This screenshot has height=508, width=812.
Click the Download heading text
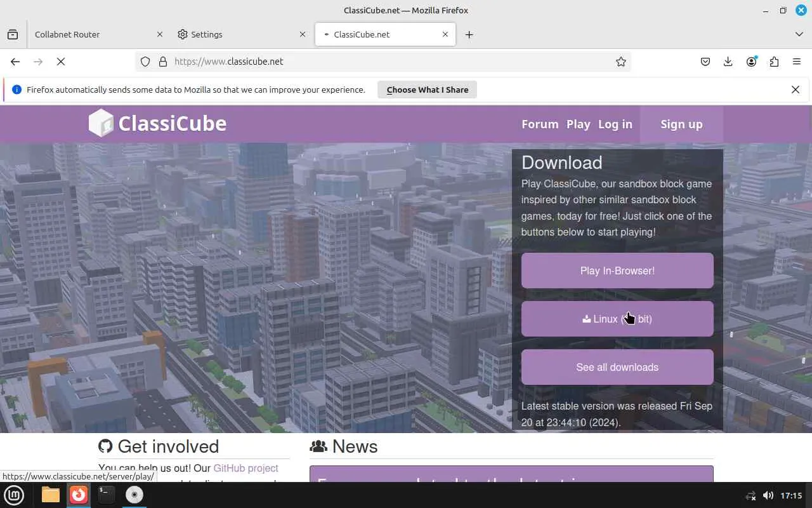(562, 163)
